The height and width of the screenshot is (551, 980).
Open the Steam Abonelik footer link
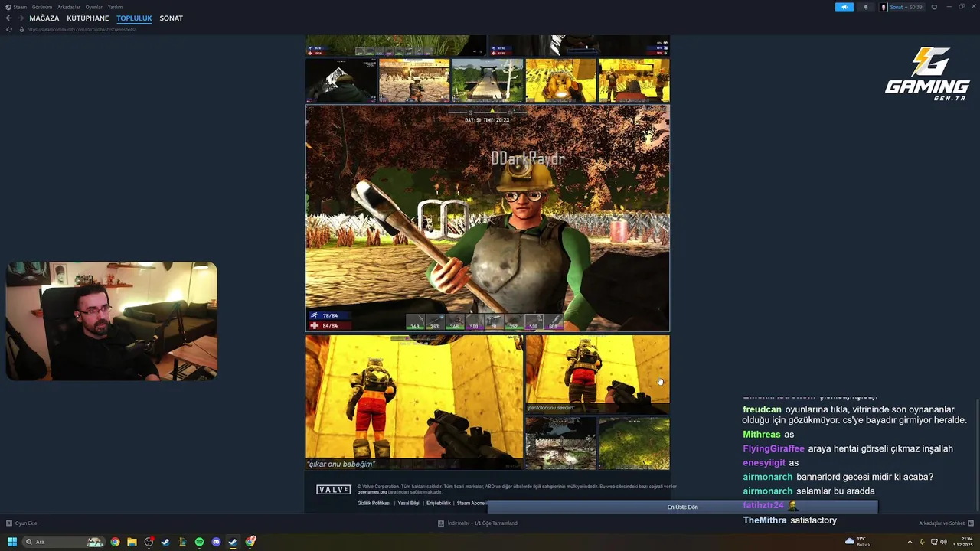[472, 503]
